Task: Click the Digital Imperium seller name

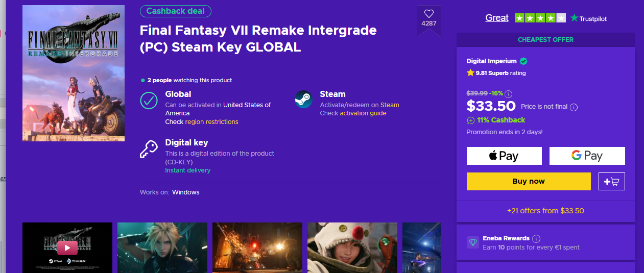Action: (x=491, y=61)
